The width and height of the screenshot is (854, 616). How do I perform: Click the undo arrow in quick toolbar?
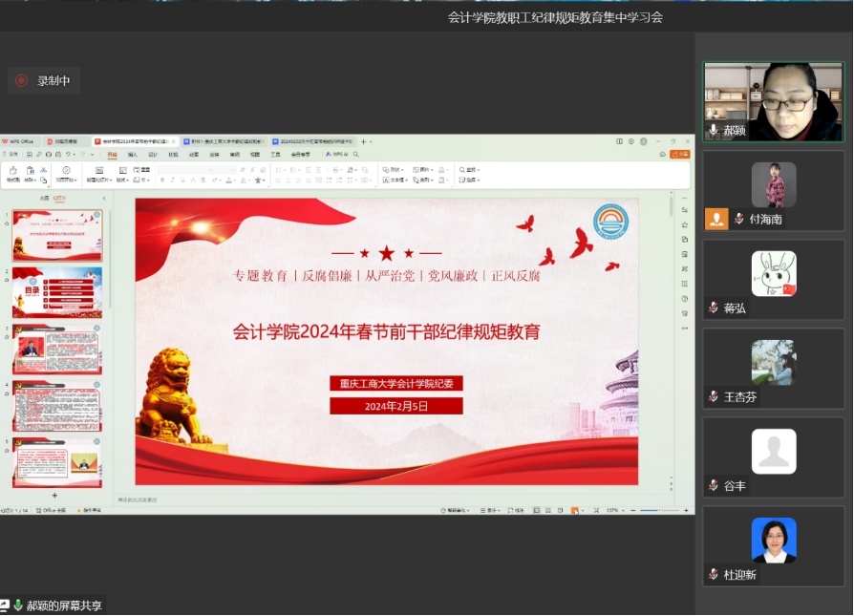pos(68,154)
